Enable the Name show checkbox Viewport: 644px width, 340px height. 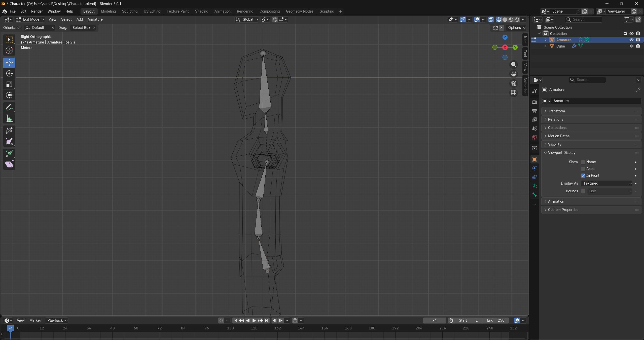point(583,162)
